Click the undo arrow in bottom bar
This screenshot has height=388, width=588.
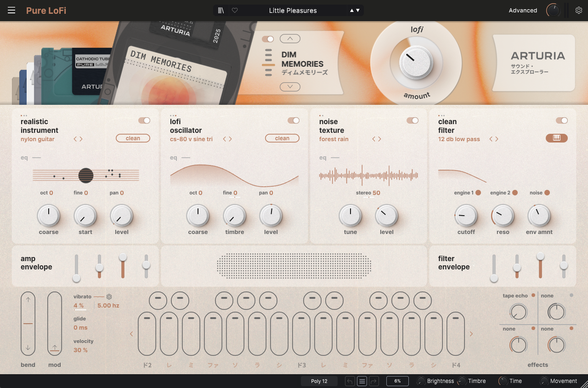click(x=350, y=381)
